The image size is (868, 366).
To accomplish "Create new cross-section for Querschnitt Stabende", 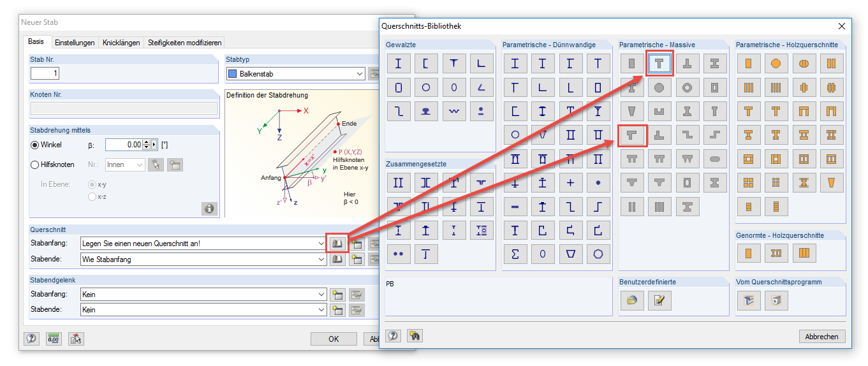I will 357,260.
